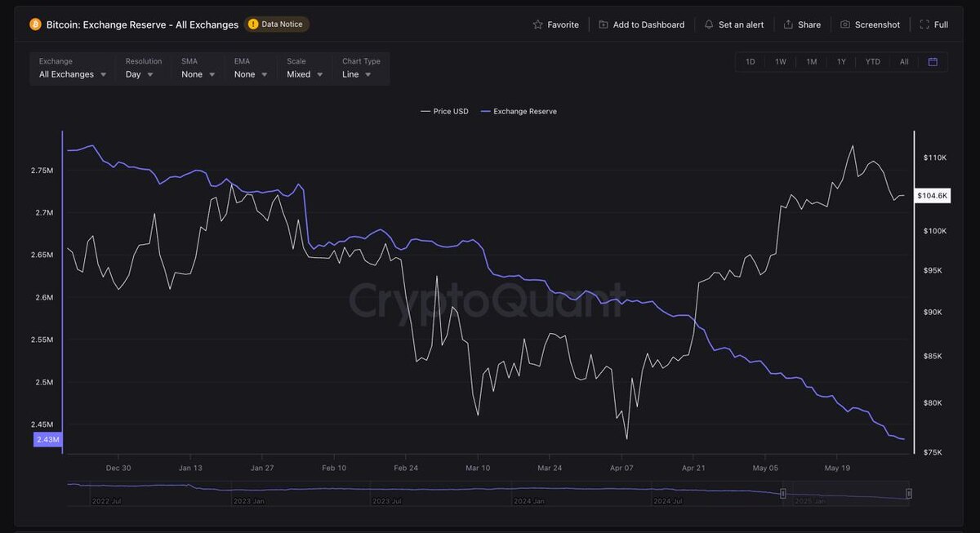Screen dimensions: 980x533
Task: Select the 1Y time range
Action: [x=841, y=62]
